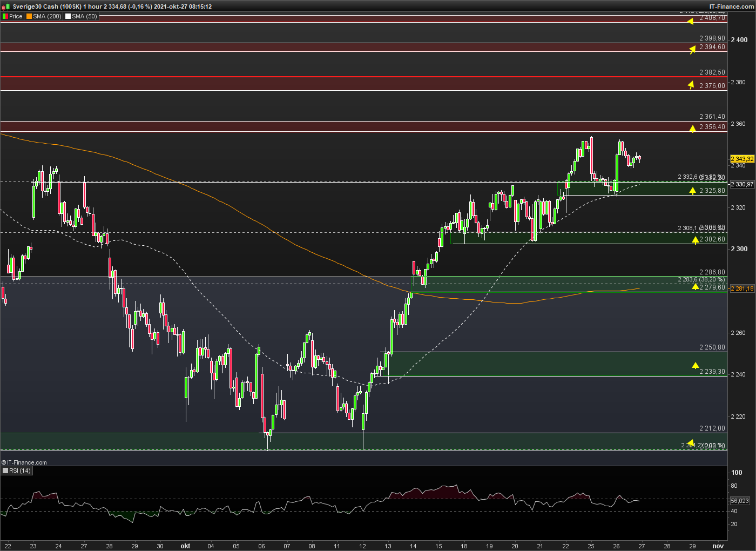This screenshot has height=551, width=756.
Task: Click date label 26 on the time axis
Action: point(616,546)
